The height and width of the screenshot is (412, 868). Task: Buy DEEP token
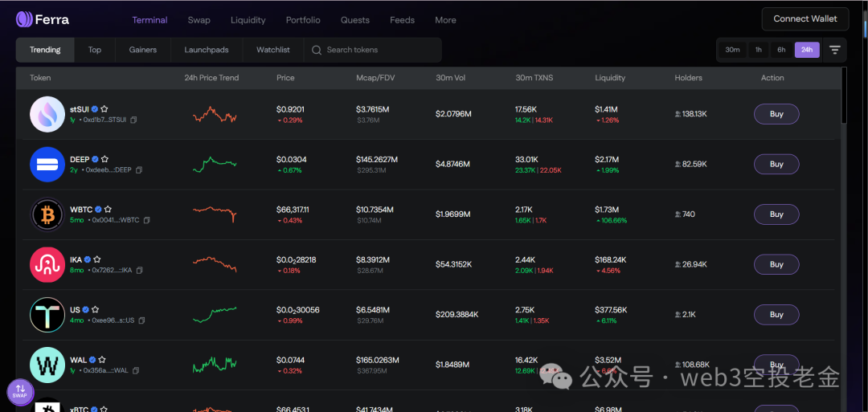click(x=776, y=165)
